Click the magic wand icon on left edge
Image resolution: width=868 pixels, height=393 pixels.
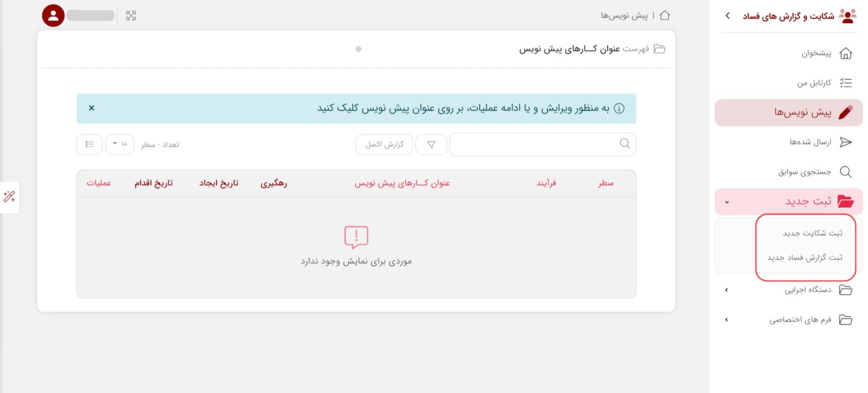(10, 197)
